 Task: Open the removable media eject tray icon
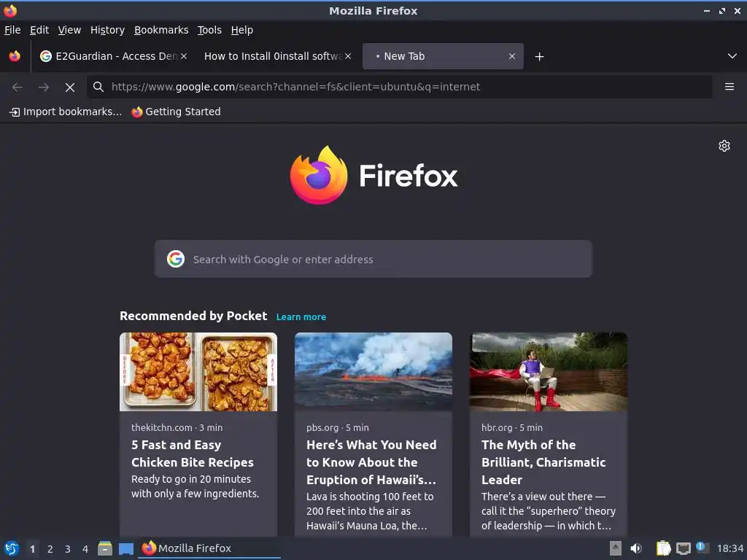616,548
